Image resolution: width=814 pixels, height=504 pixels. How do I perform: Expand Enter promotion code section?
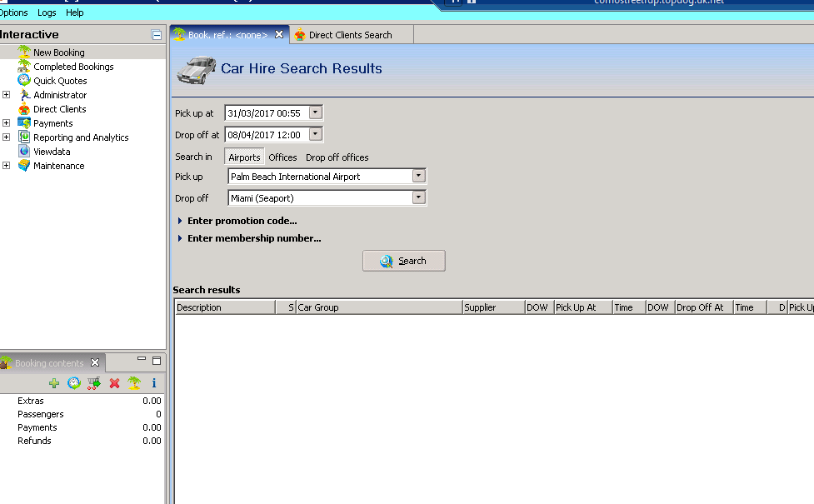tap(180, 221)
